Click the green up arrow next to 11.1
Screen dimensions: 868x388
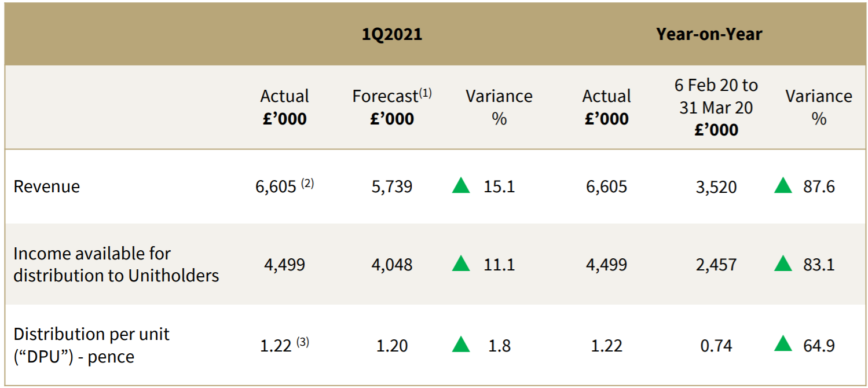point(461,264)
